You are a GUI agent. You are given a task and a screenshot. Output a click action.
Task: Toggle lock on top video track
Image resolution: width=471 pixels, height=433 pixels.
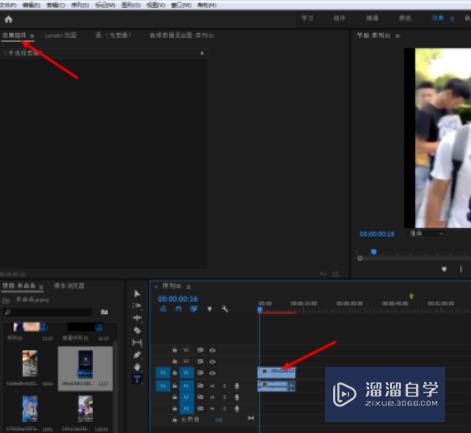175,350
